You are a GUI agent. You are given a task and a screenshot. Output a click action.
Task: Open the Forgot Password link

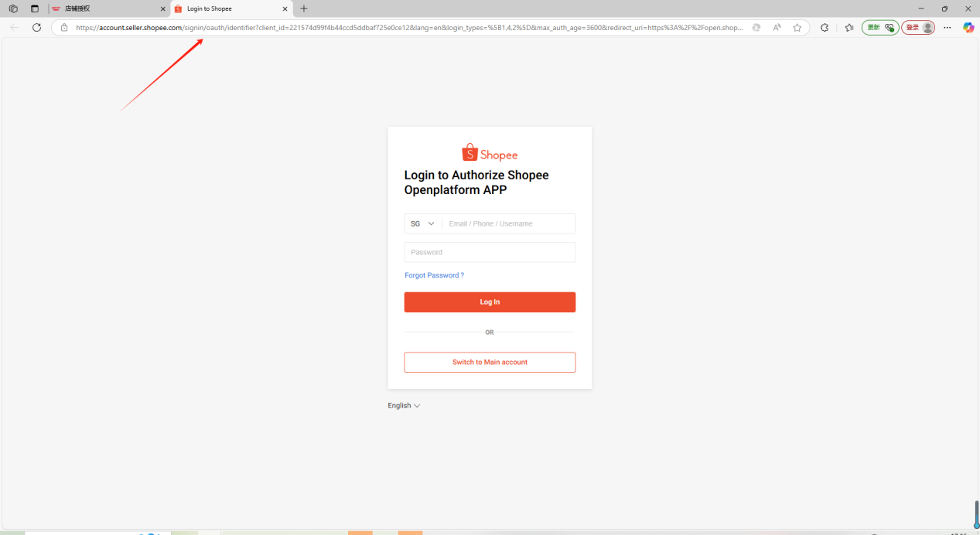click(434, 275)
